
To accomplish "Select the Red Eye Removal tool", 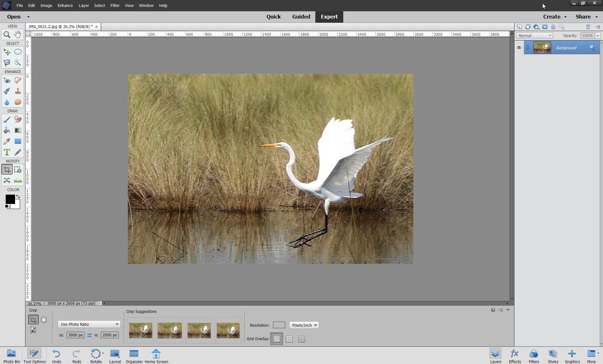I will [7, 81].
